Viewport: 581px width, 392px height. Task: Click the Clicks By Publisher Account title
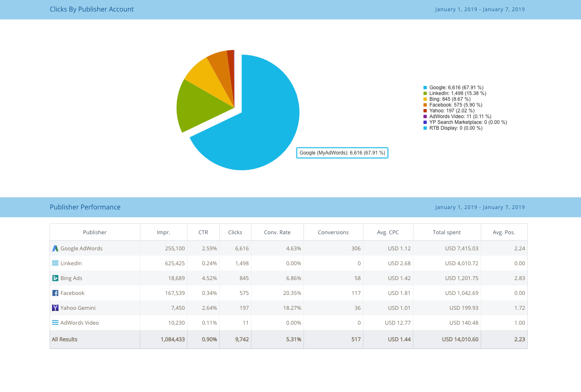coord(92,9)
